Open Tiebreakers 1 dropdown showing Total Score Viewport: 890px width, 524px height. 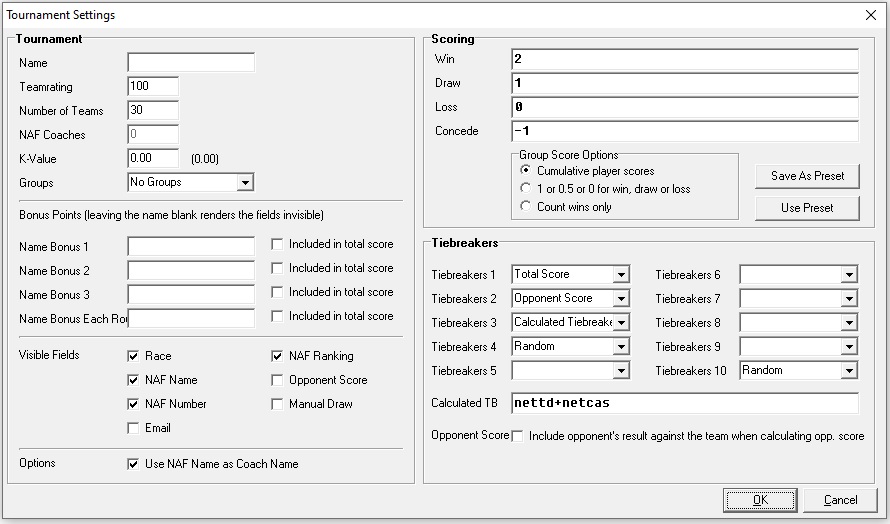[x=570, y=274]
